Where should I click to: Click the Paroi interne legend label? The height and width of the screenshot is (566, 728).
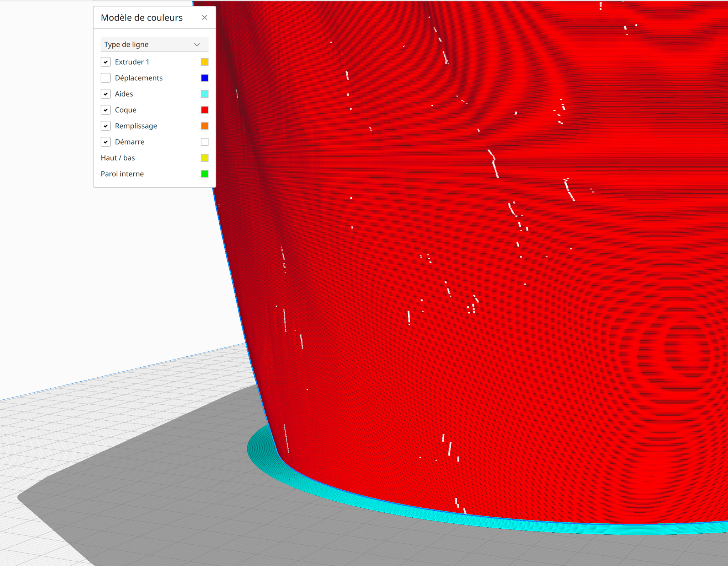[122, 174]
